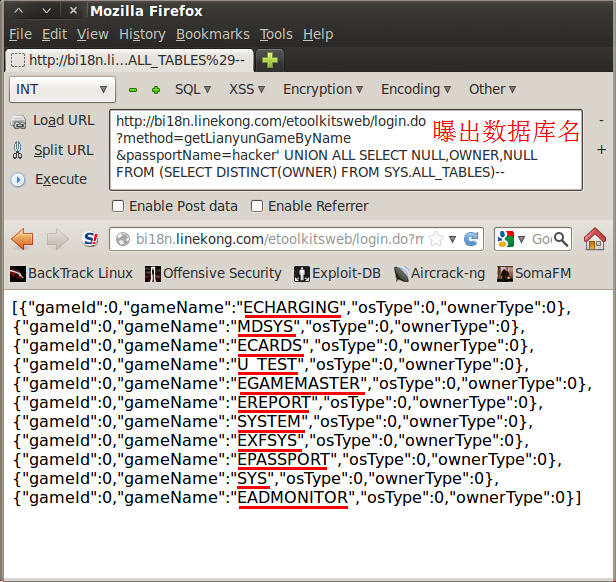Open the SQL dropdown menu
Image resolution: width=616 pixels, height=582 pixels.
pos(193,90)
